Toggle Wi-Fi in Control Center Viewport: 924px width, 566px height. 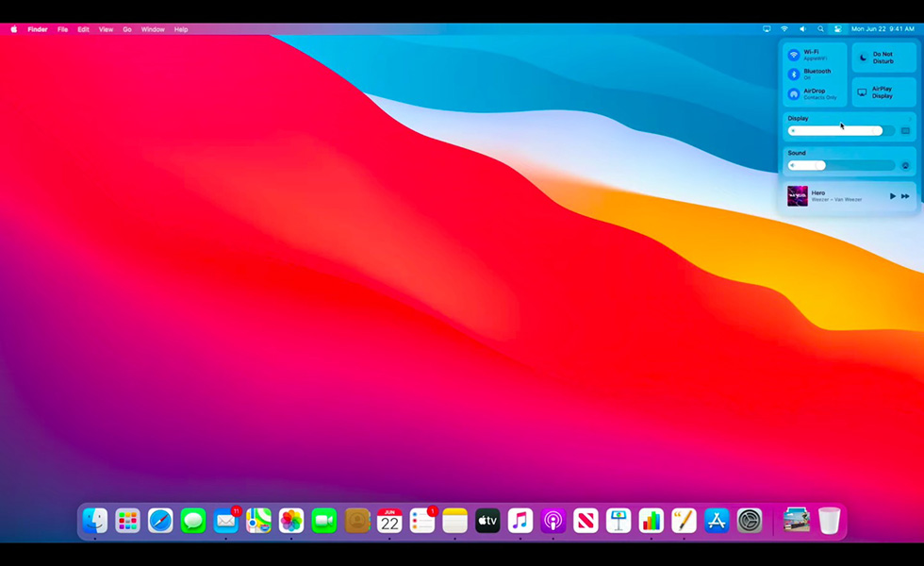pyautogui.click(x=794, y=55)
